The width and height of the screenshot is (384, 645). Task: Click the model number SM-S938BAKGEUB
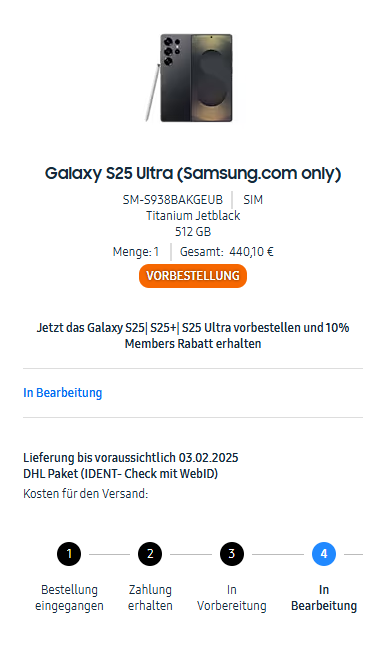point(173,200)
